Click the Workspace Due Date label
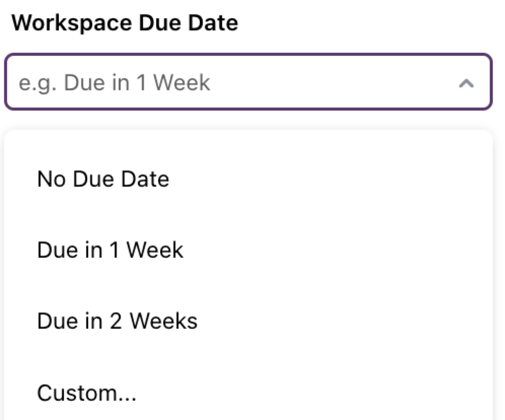 coord(125,23)
